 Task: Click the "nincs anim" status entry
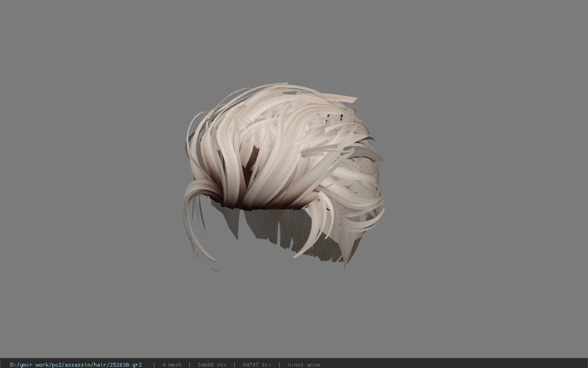304,365
